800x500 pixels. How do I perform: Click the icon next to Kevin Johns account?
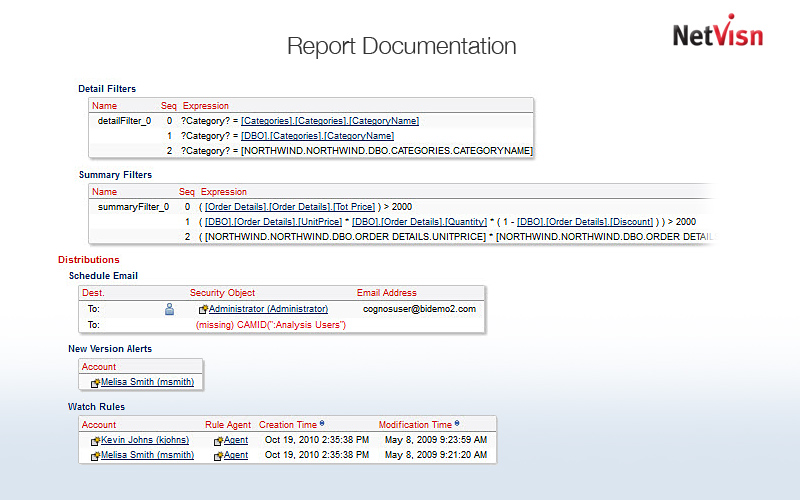(x=95, y=440)
